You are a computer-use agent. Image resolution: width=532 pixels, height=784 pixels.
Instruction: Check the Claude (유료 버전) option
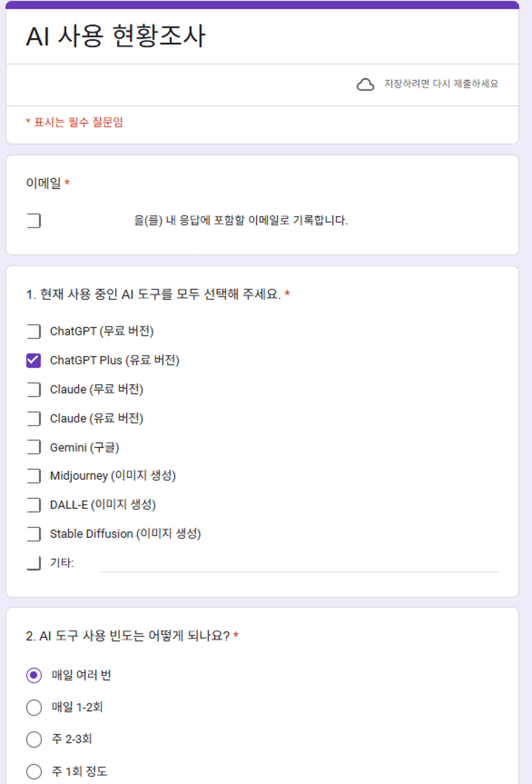33,419
